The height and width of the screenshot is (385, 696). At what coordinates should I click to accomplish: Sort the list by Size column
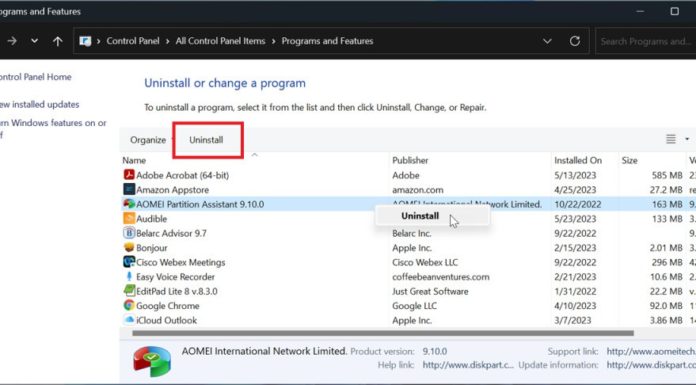point(629,160)
